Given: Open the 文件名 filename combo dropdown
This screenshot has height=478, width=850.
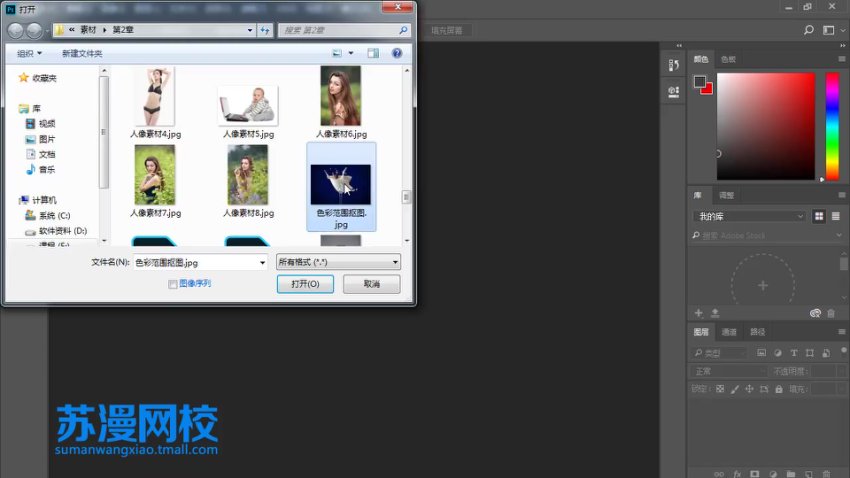Looking at the screenshot, I should pos(262,262).
